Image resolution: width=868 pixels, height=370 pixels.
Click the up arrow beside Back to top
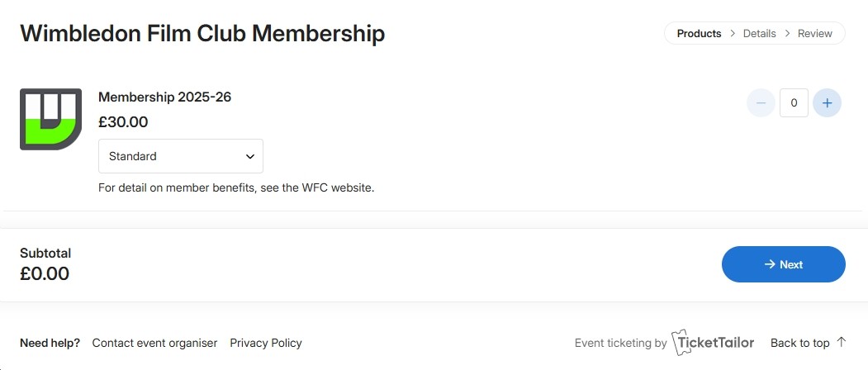(842, 342)
